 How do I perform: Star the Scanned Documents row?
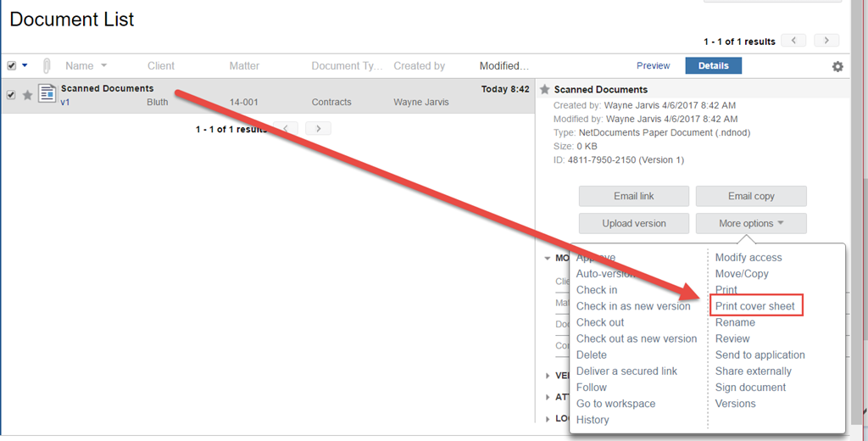tap(27, 95)
